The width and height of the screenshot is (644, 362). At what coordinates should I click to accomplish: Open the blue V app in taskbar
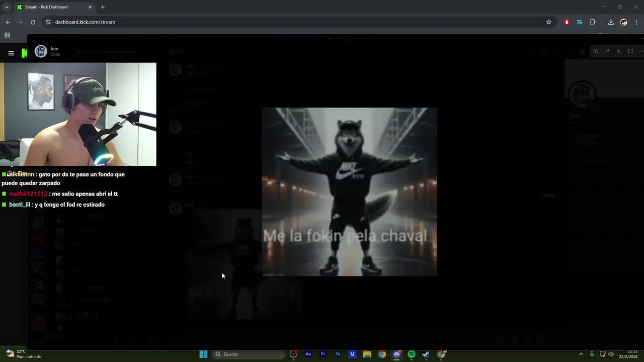pos(352,354)
